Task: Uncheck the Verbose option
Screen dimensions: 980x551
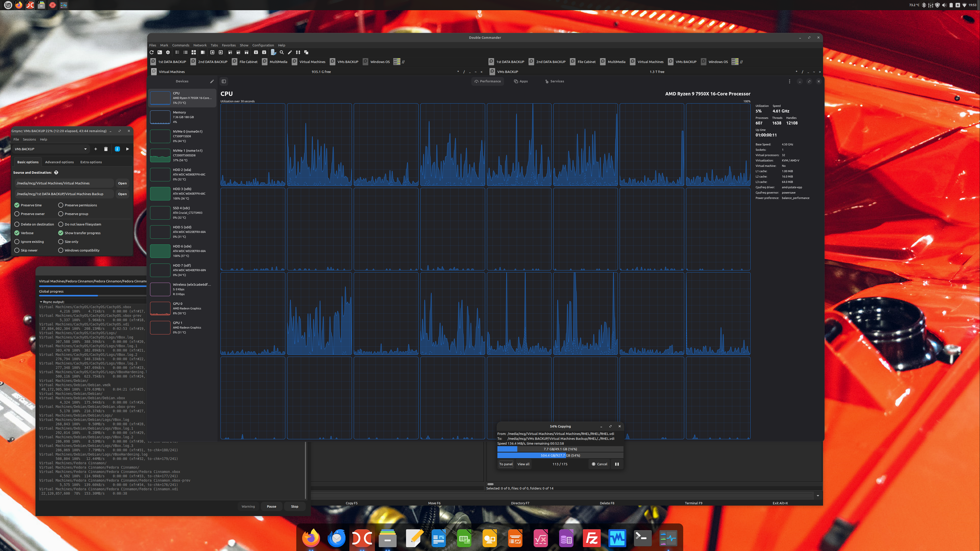Action: [17, 233]
